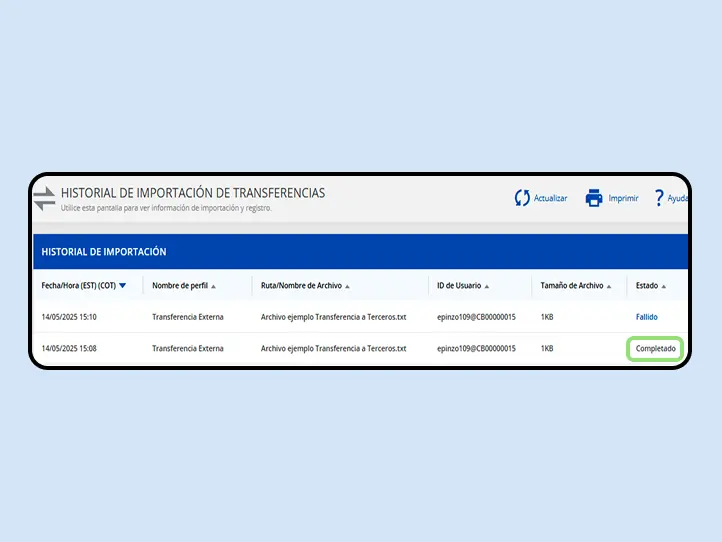Click the Actualizar refresh icon
722x542 pixels.
click(522, 198)
